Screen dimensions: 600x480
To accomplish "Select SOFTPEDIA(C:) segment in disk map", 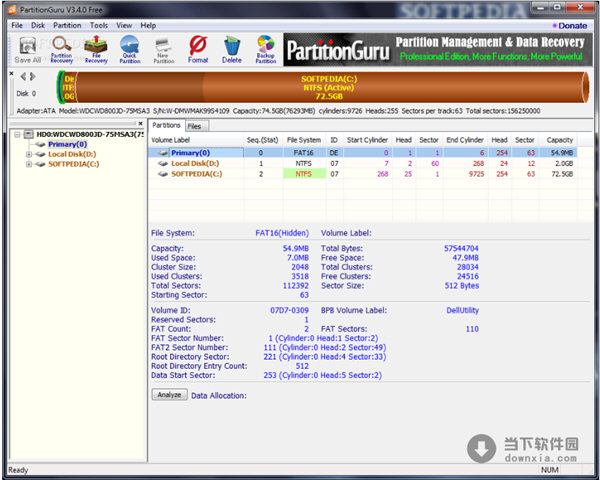I will (329, 87).
